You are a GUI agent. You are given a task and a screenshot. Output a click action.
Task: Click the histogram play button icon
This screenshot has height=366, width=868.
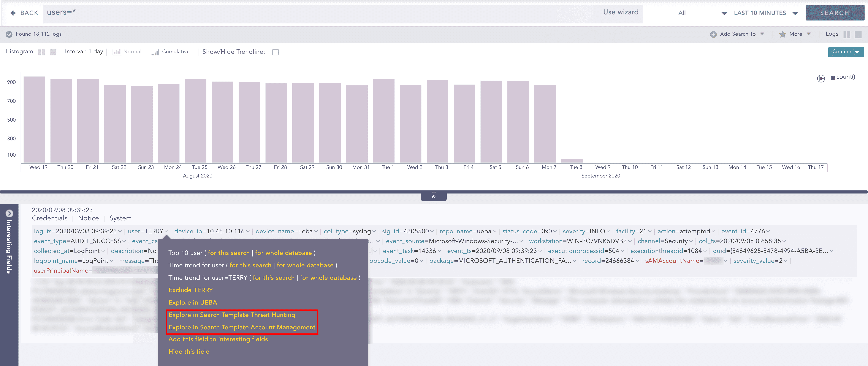(821, 79)
